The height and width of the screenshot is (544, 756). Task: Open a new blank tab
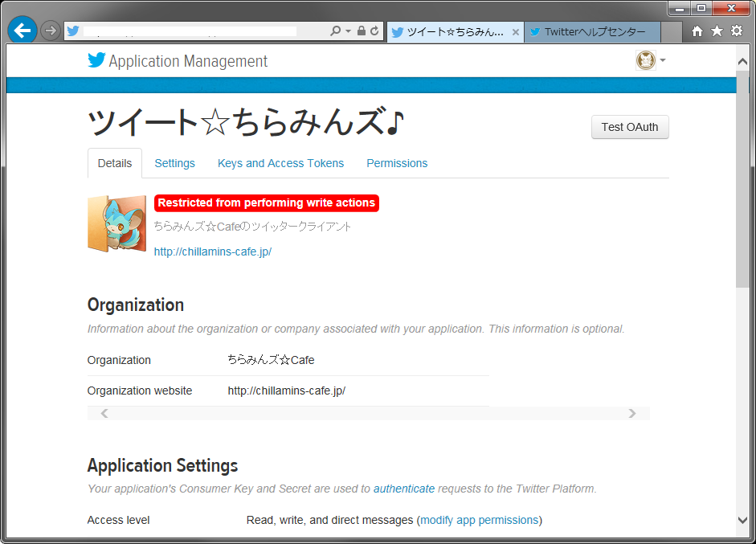click(x=671, y=32)
